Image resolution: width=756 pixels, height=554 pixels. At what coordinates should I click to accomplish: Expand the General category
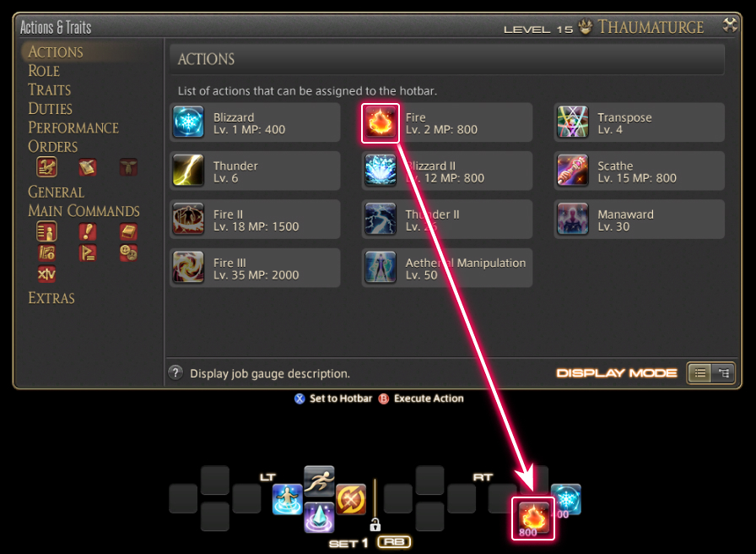click(56, 192)
